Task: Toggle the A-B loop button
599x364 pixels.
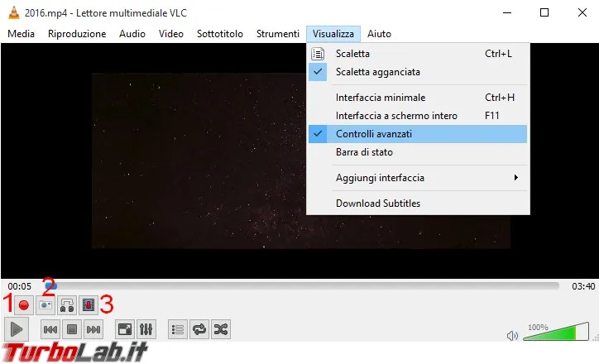Action: (67, 305)
